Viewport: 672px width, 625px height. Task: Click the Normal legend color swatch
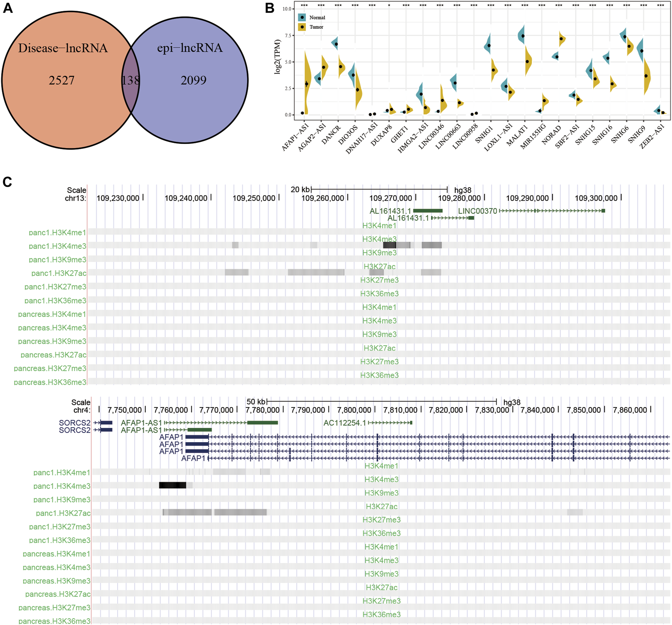click(302, 17)
